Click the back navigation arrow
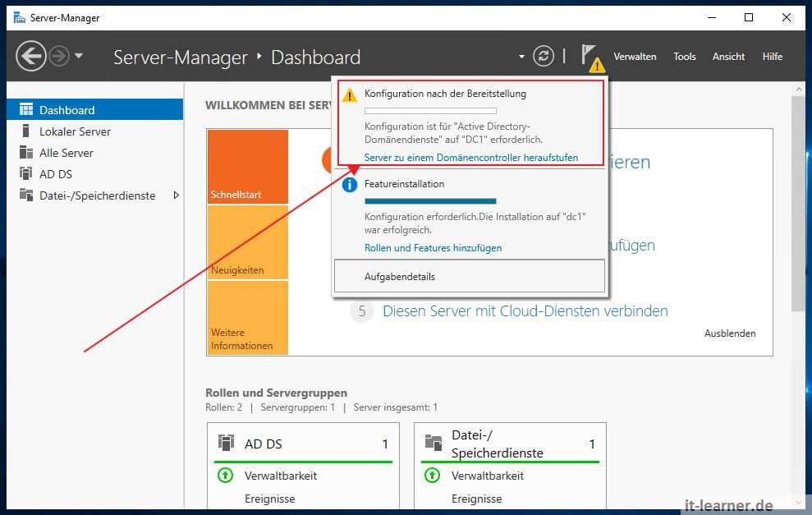 point(30,56)
